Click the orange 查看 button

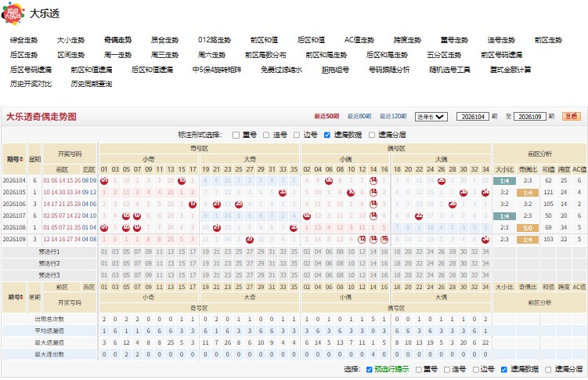point(571,117)
